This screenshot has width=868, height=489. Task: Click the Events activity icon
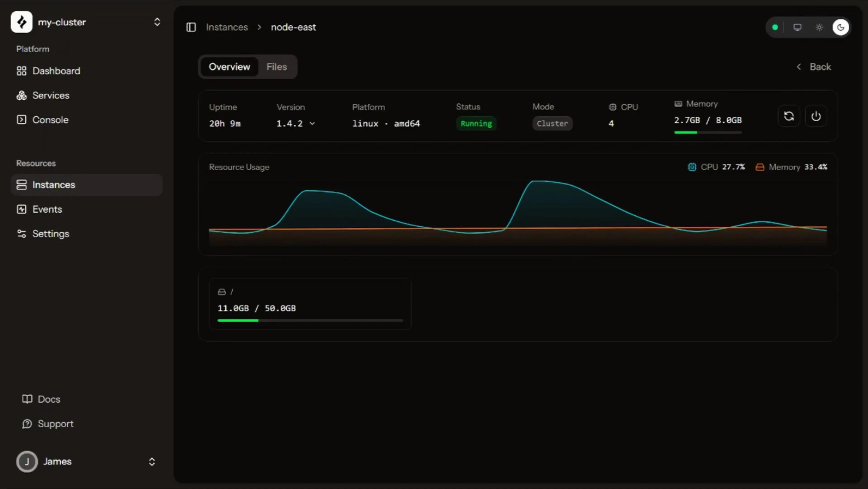(x=21, y=209)
